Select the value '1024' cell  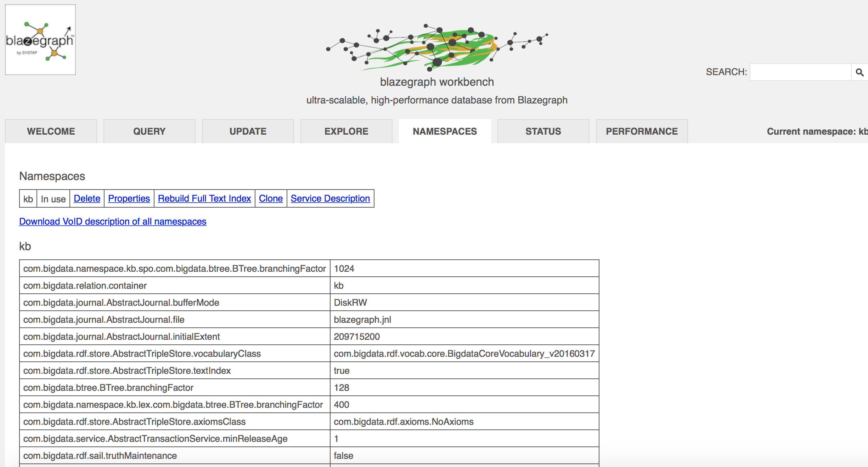pos(464,269)
